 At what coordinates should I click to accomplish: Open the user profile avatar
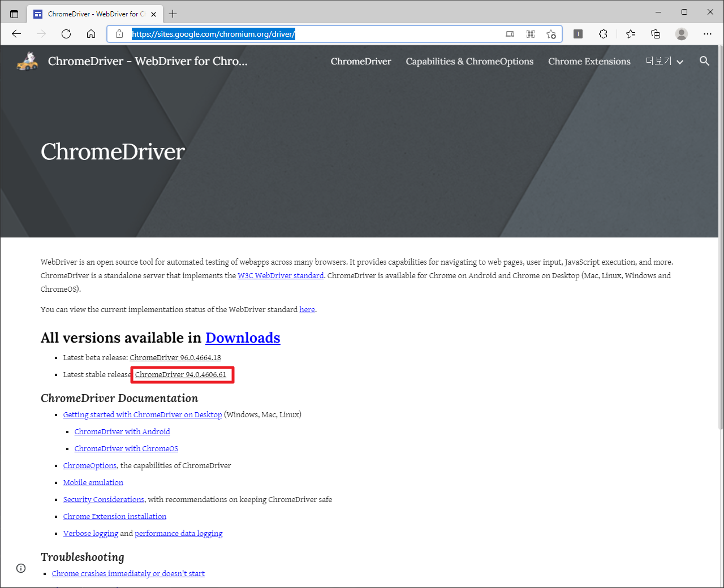click(x=682, y=34)
